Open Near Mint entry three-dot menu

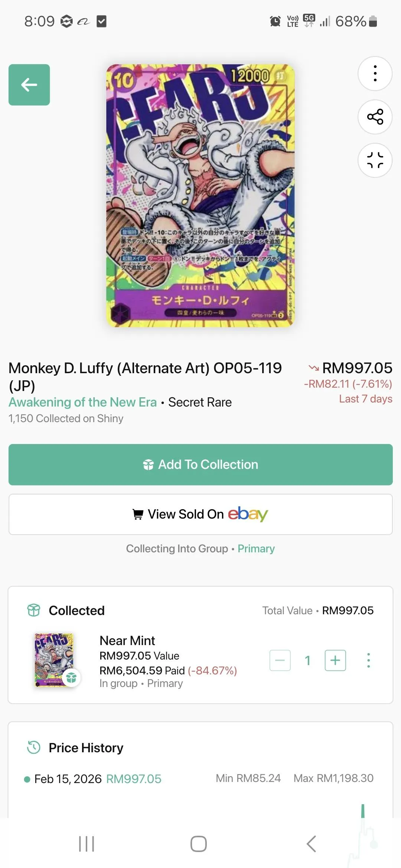pos(368,660)
